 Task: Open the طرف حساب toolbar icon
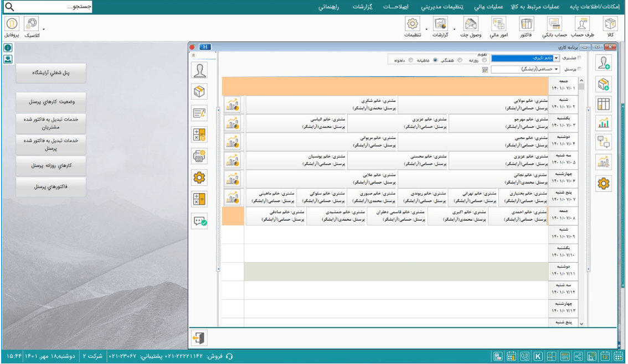click(582, 24)
